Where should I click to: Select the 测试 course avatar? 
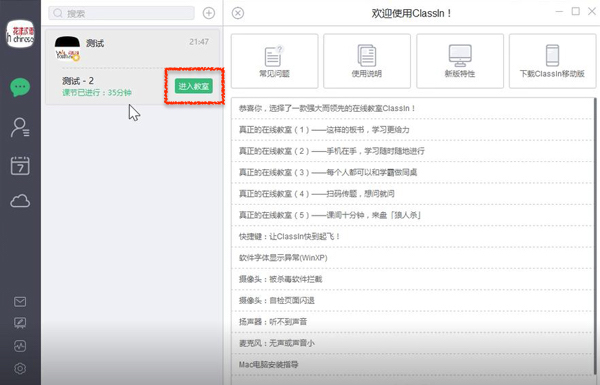67,48
